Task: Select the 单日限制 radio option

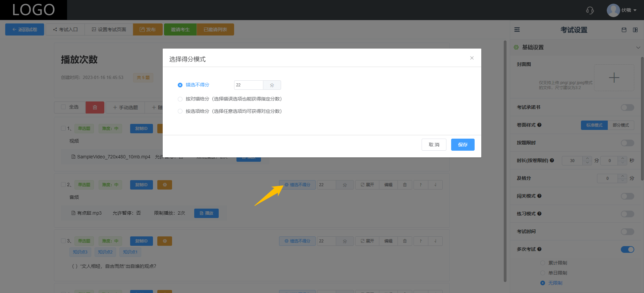Action: coord(543,273)
